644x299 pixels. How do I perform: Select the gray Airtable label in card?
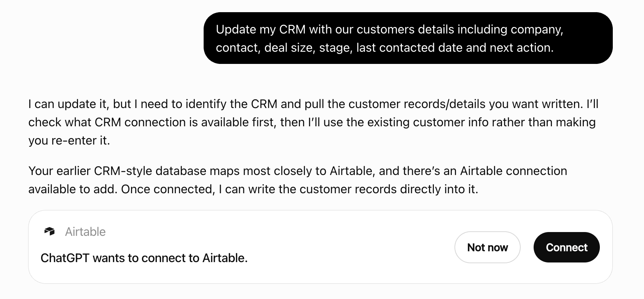pos(85,231)
